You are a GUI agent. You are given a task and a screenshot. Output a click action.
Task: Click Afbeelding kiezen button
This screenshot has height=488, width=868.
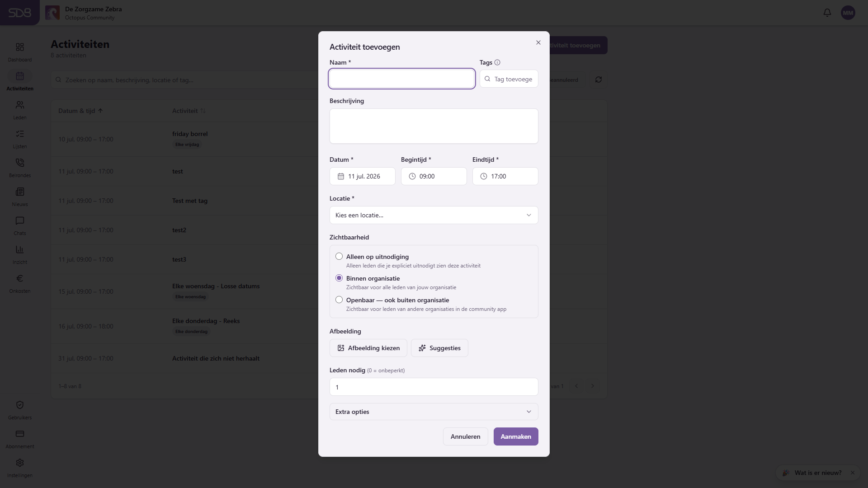coord(368,348)
